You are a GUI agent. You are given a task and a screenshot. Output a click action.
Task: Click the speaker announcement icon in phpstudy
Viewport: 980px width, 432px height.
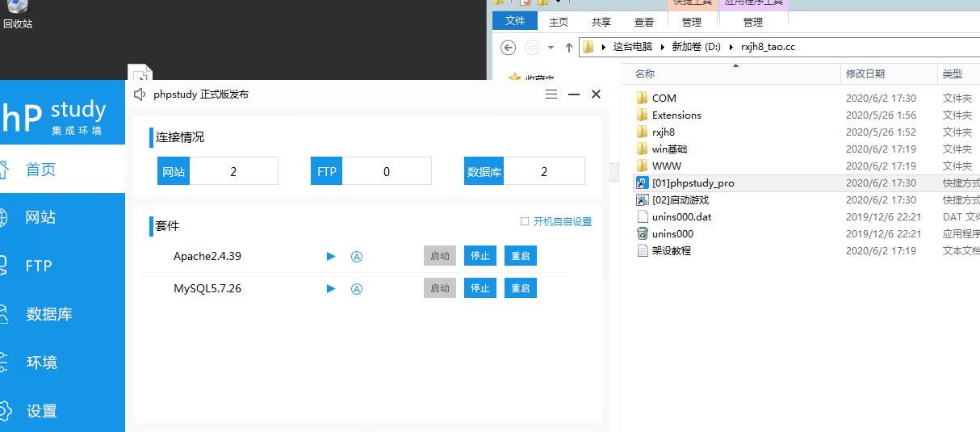click(140, 94)
